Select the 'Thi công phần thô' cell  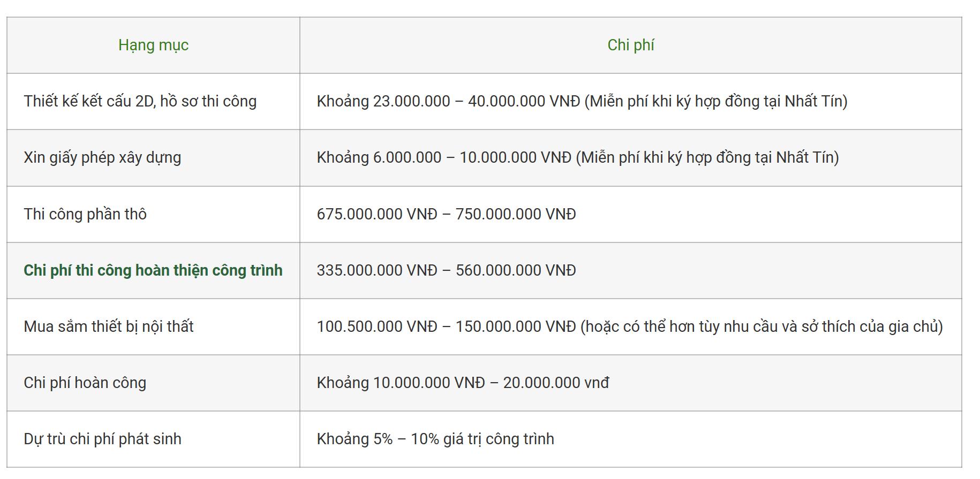153,214
